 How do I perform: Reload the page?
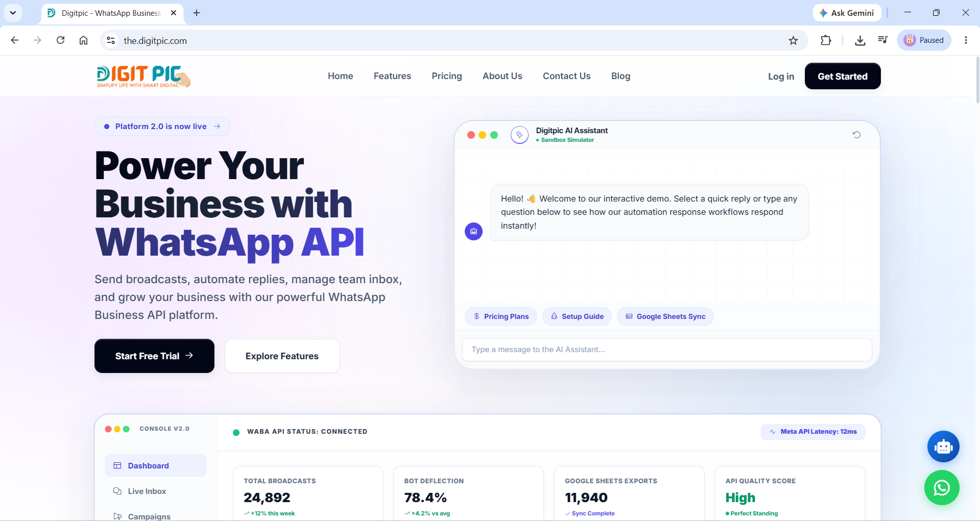click(60, 40)
